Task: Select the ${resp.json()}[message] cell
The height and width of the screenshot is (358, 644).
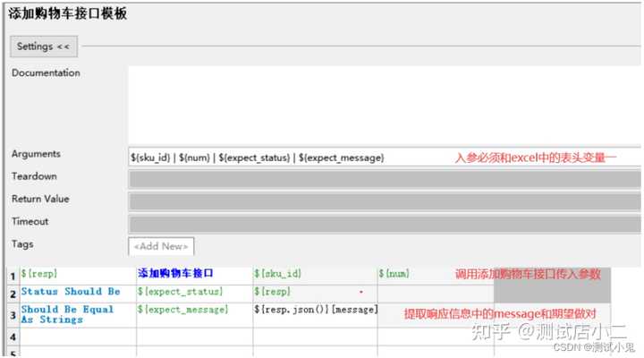Action: (315, 315)
